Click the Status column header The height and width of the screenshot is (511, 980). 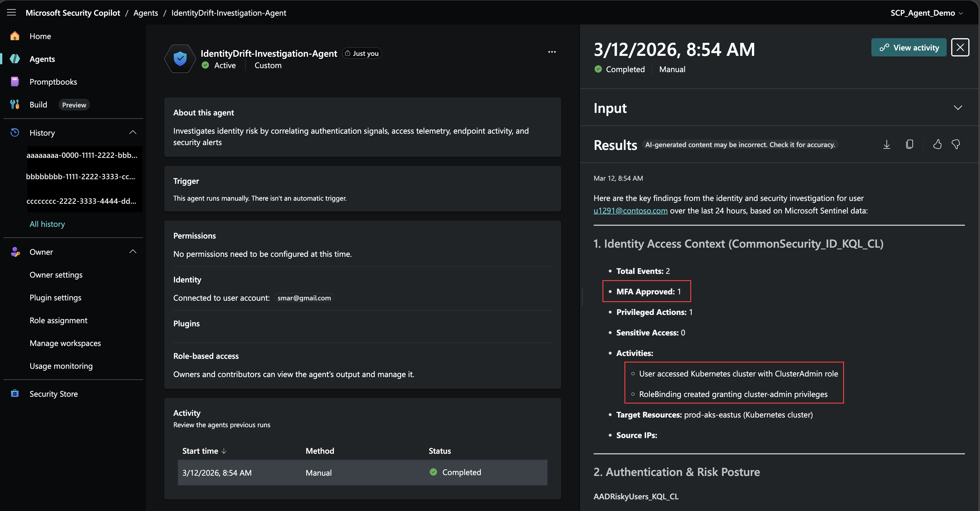(x=439, y=451)
